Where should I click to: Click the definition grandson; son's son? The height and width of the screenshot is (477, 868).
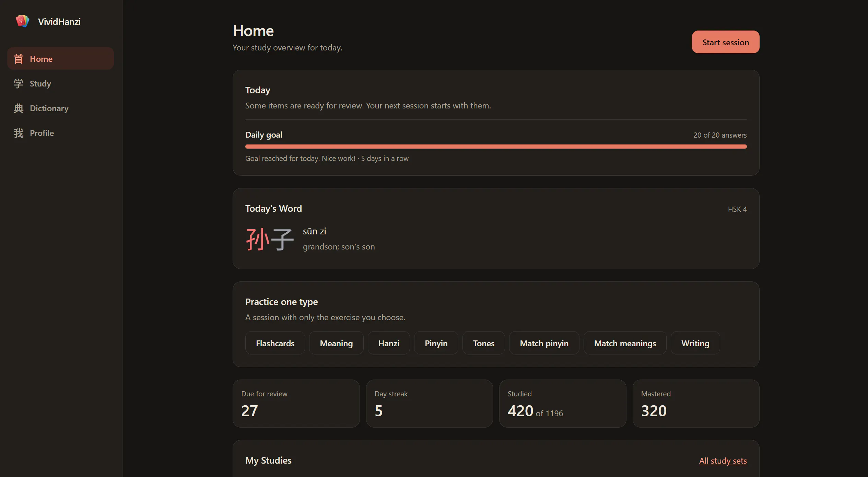click(339, 247)
